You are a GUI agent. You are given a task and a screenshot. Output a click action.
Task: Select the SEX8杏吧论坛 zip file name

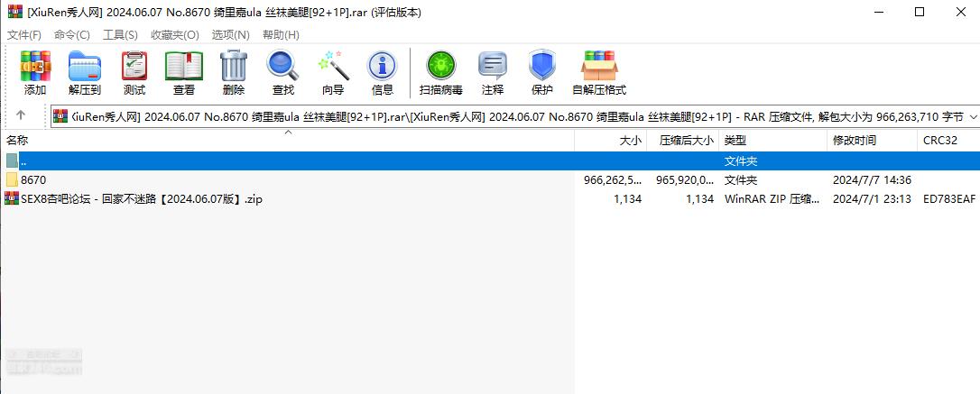(x=142, y=199)
